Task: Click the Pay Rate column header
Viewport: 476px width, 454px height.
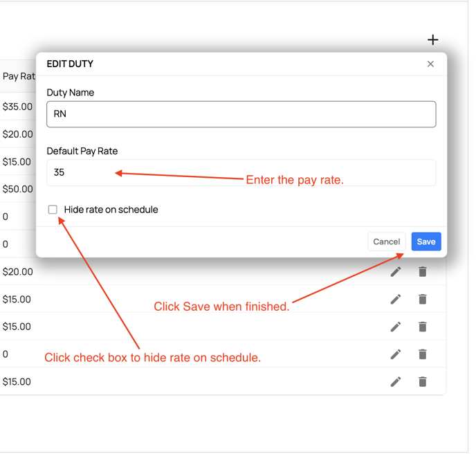Action: click(x=19, y=76)
